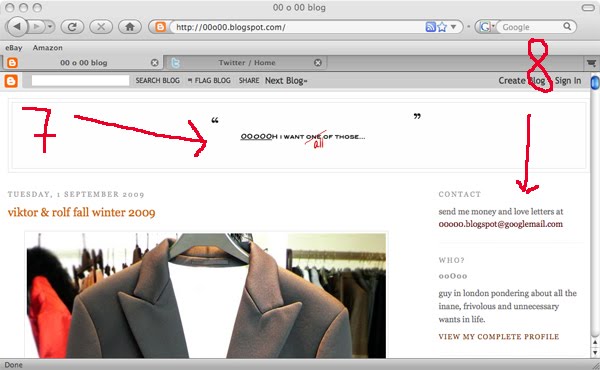
Task: Open the Amazon bookmark
Action: tap(47, 48)
